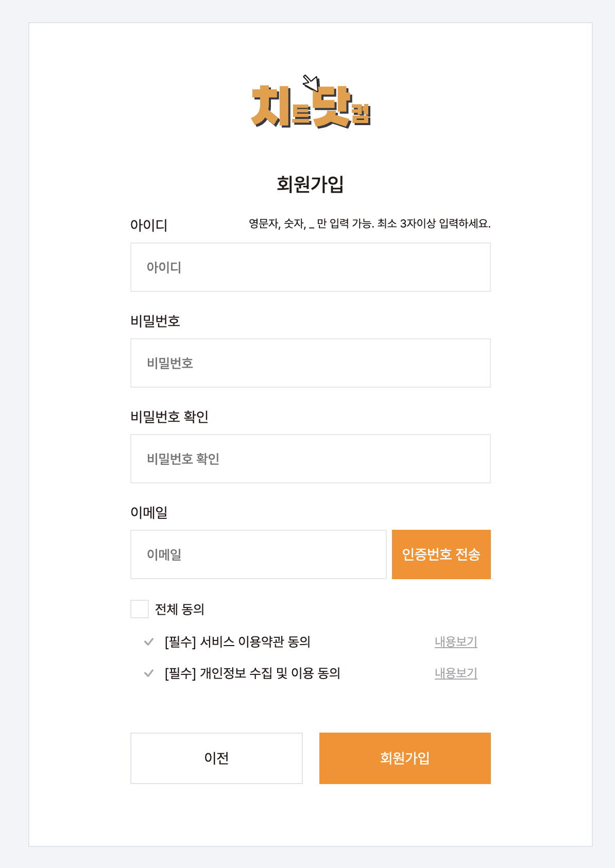This screenshot has width=615, height=868.
Task: Select the 비밀번호 확인 input field
Action: point(310,459)
